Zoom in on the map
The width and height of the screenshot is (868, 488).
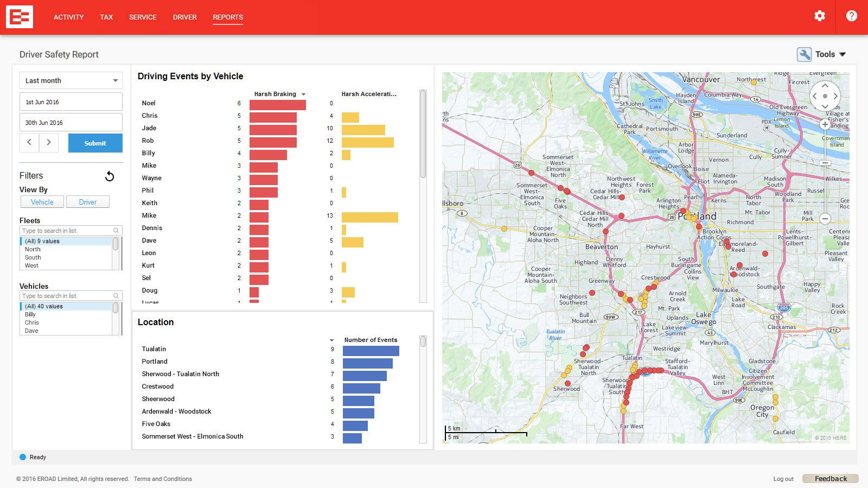(825, 124)
